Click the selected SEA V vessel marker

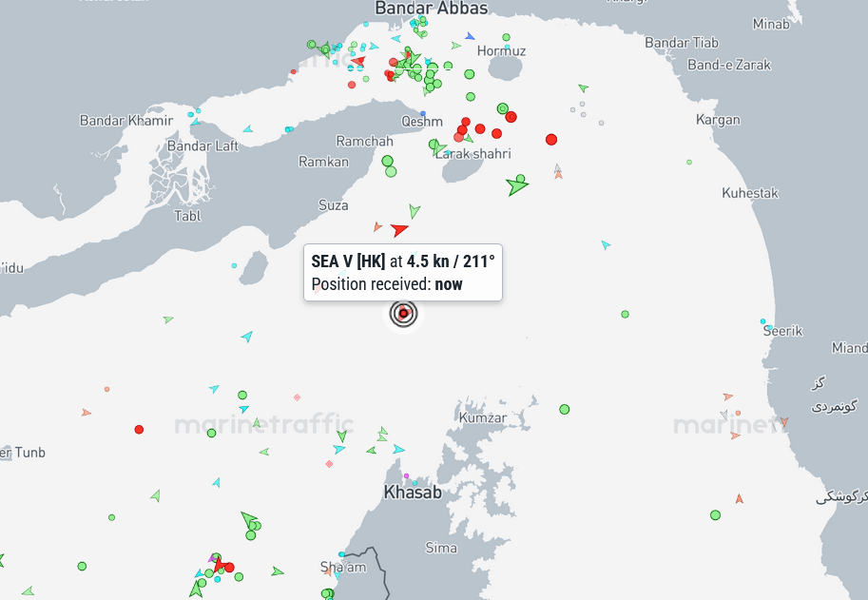click(x=403, y=313)
